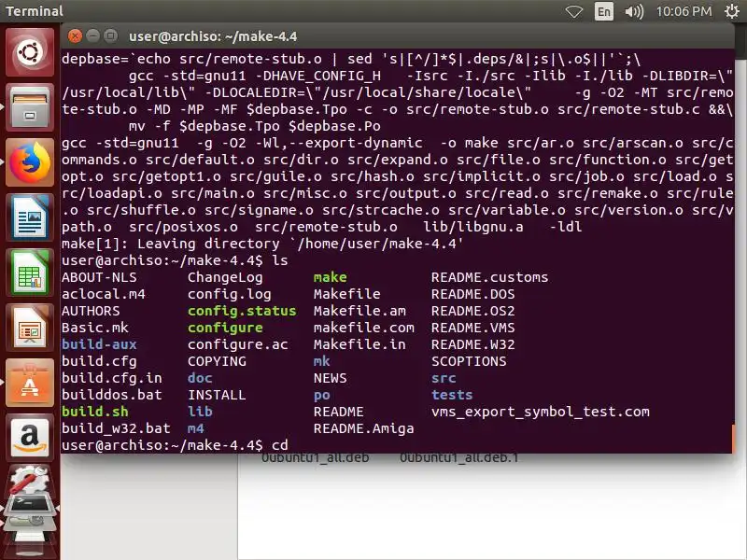
Task: Launch Firefox from the launcher
Action: [x=30, y=162]
